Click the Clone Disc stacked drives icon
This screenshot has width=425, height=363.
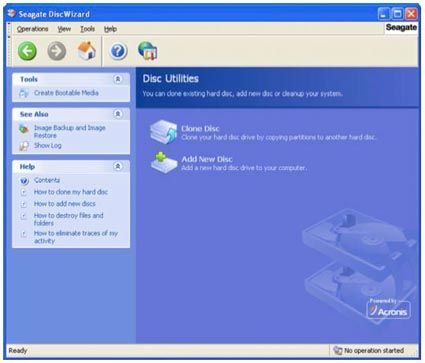163,132
